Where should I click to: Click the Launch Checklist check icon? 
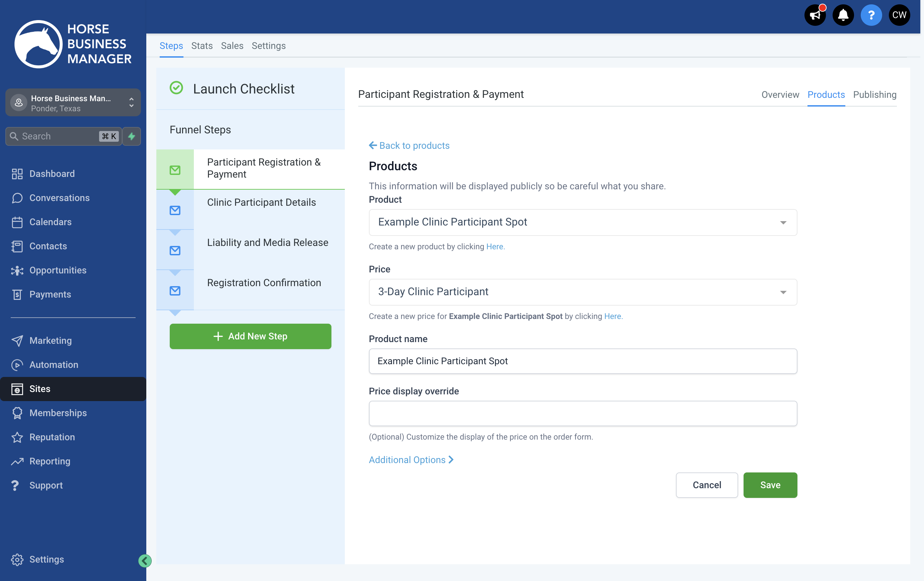[x=176, y=88]
